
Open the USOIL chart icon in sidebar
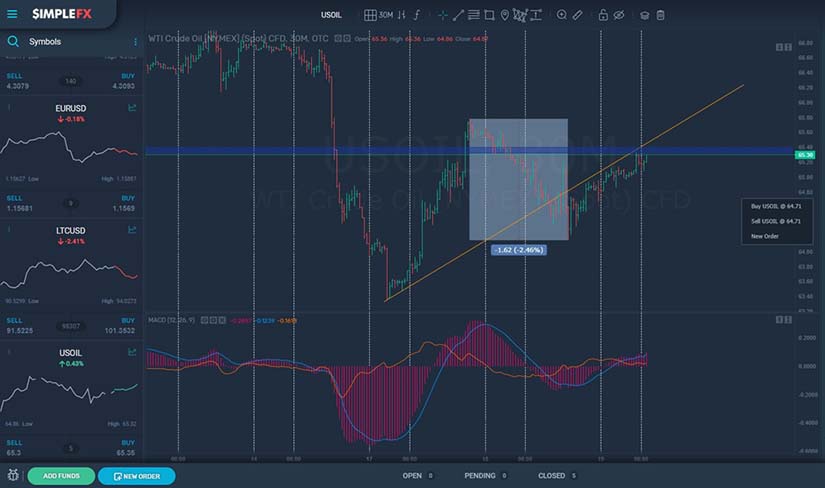coord(132,352)
